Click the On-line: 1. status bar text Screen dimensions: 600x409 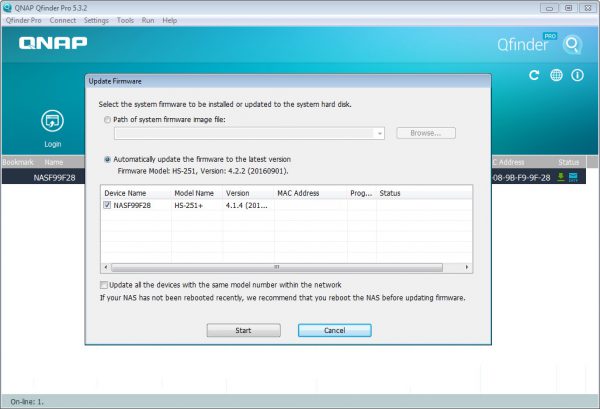[27, 402]
